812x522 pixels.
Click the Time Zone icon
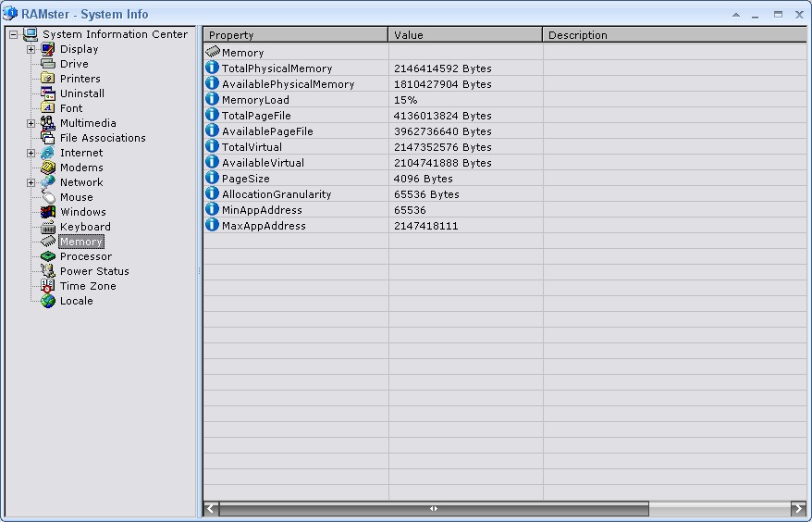pyautogui.click(x=48, y=286)
